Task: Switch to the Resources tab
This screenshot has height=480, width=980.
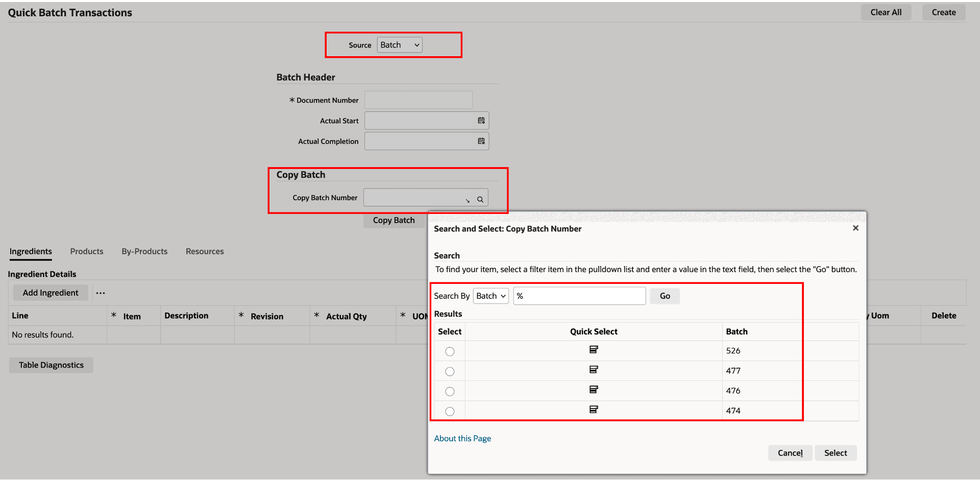Action: [204, 251]
